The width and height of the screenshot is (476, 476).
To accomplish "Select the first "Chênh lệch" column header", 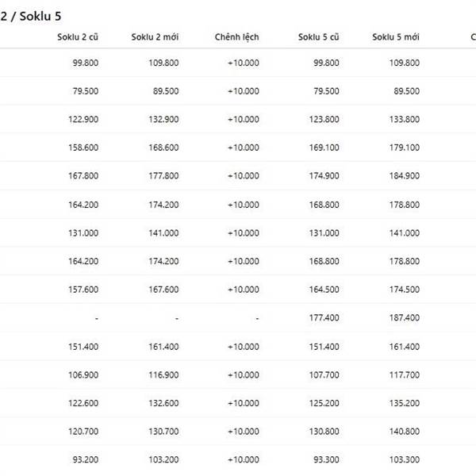I will [236, 37].
